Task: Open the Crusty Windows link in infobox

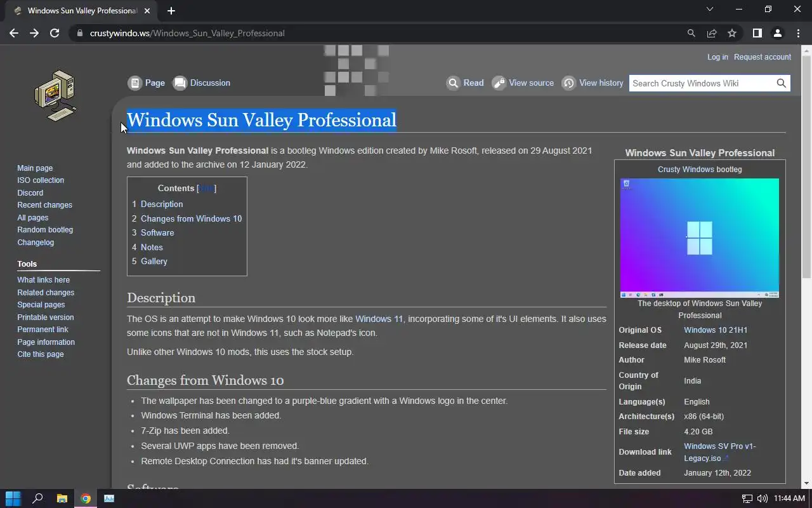Action: (686, 170)
